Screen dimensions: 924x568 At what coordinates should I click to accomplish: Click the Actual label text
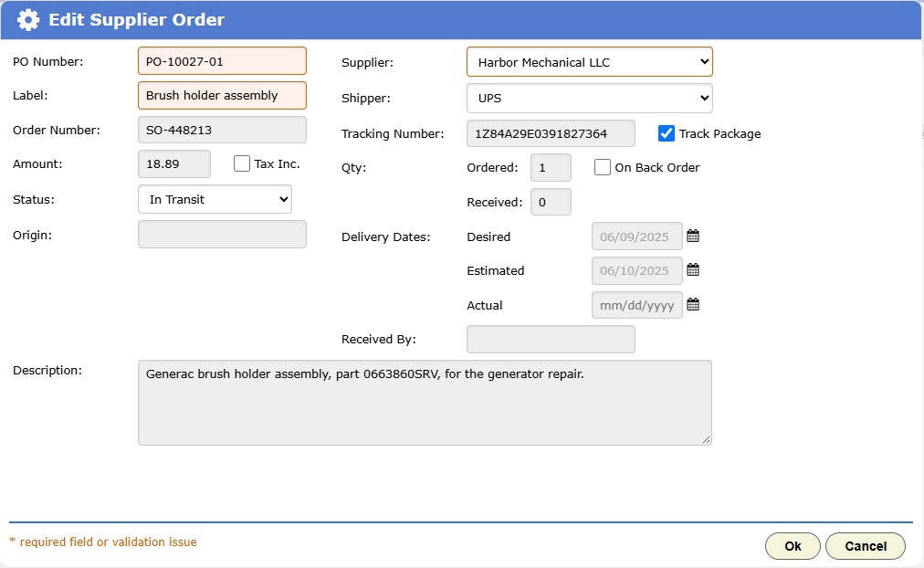point(485,305)
